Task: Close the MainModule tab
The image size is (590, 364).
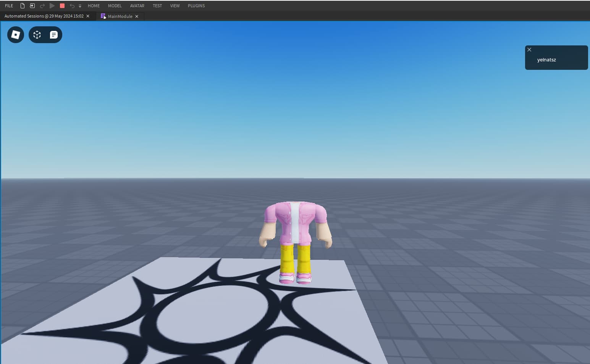Action: click(137, 16)
